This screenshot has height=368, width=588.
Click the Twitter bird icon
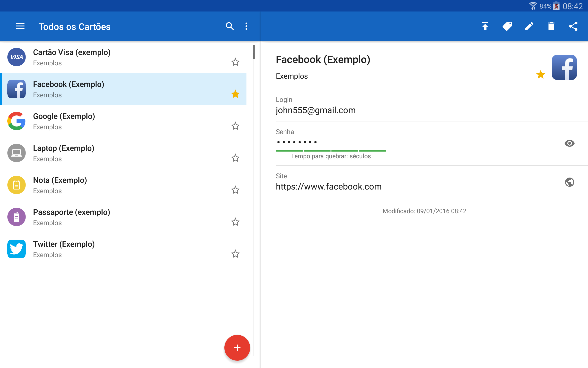[17, 249]
